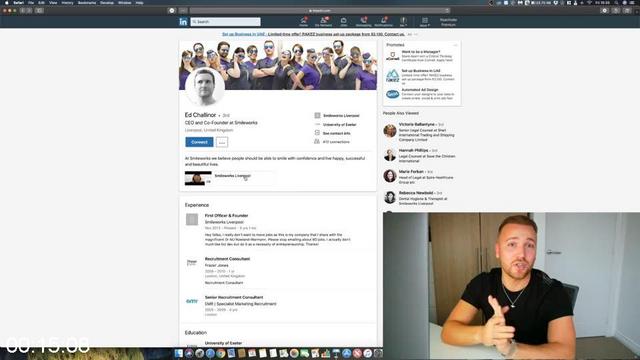This screenshot has height=360, width=640.
Task: Open the More options button beside Connect
Action: pyautogui.click(x=222, y=142)
